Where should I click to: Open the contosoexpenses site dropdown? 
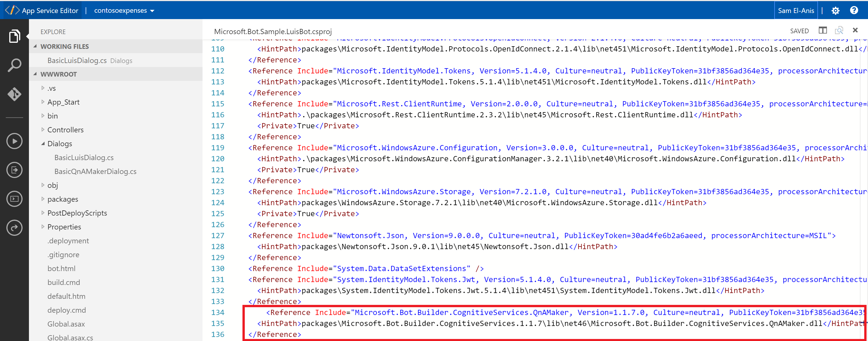coord(124,10)
